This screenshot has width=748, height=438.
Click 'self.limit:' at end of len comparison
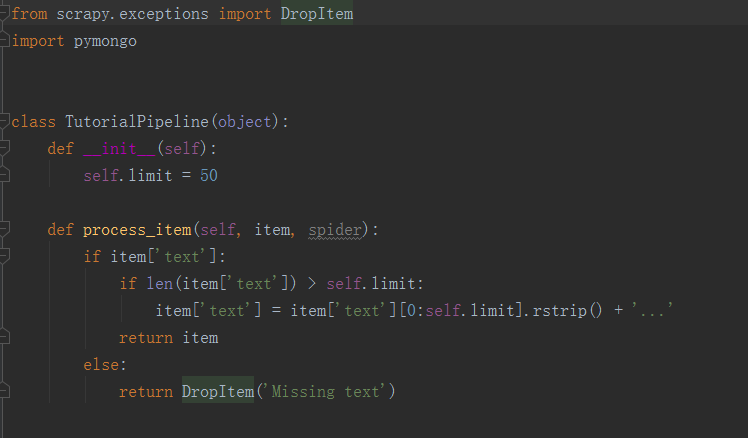pos(375,284)
